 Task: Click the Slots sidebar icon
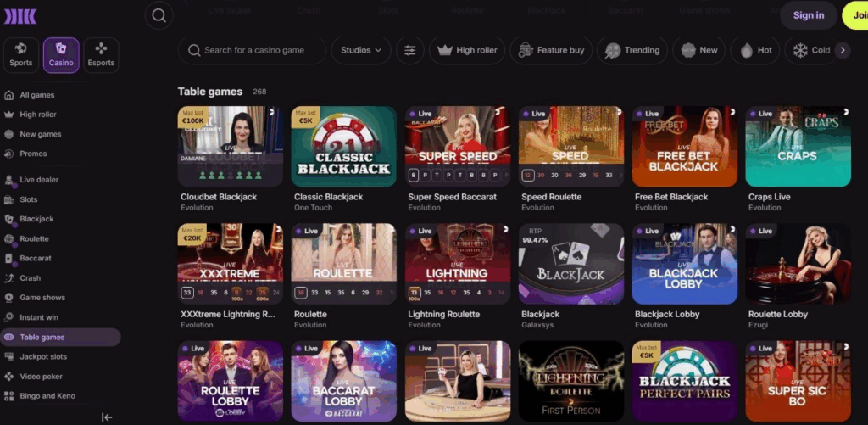[8, 199]
